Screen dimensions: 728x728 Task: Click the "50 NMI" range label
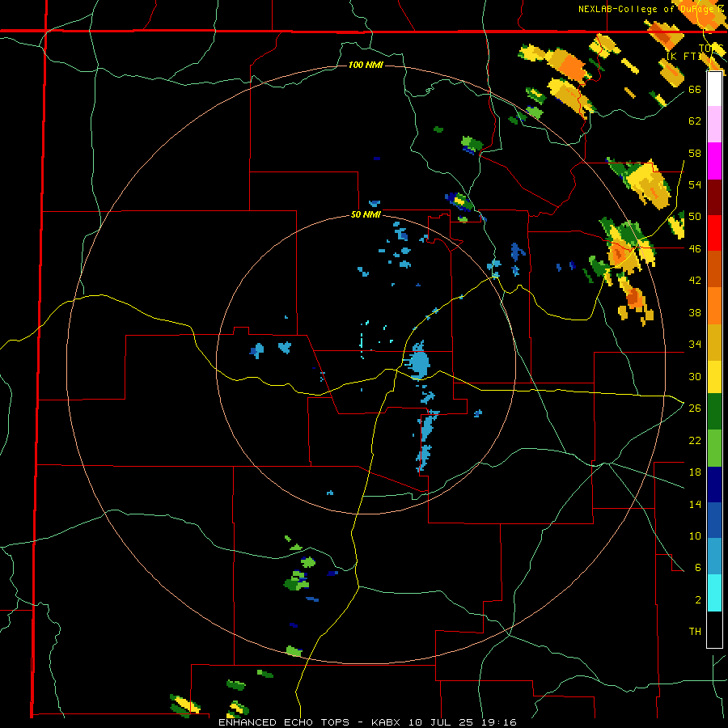366,214
